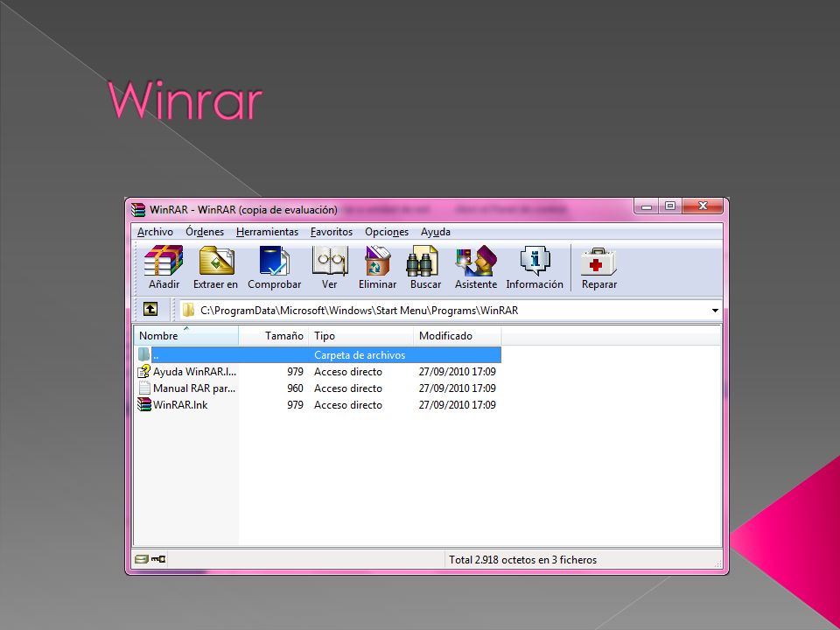
Task: Sort by the Tamaño column header
Action: coord(274,336)
